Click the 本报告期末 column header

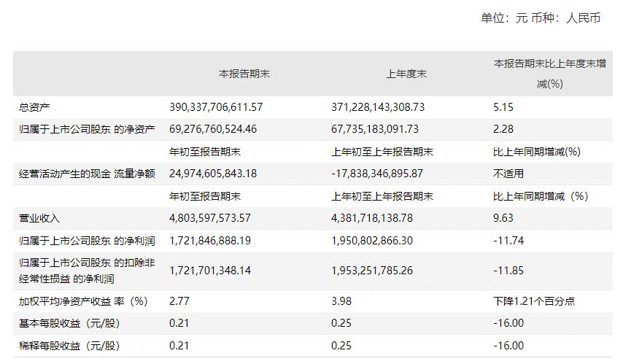tap(244, 74)
